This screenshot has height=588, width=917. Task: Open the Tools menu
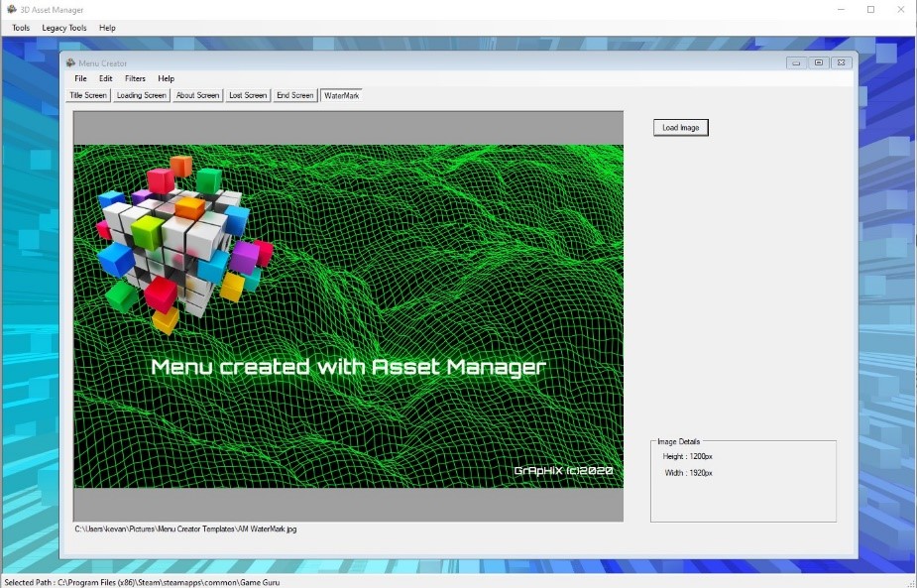pos(21,28)
